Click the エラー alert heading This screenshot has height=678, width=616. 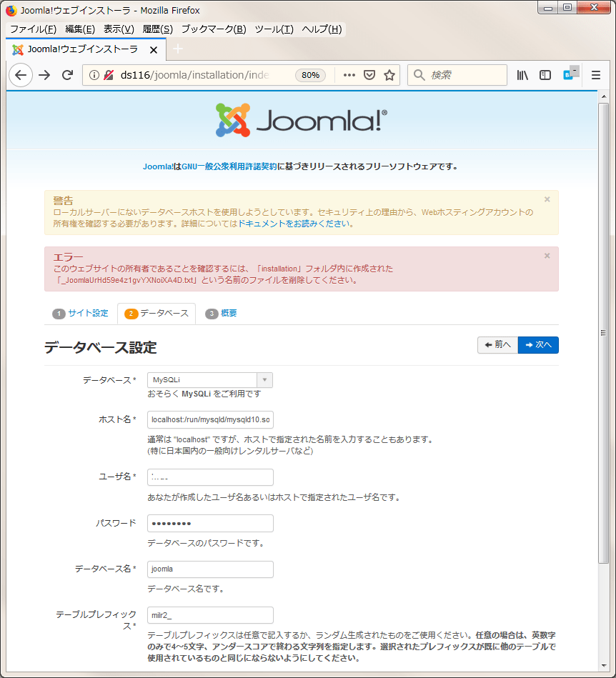pos(68,257)
